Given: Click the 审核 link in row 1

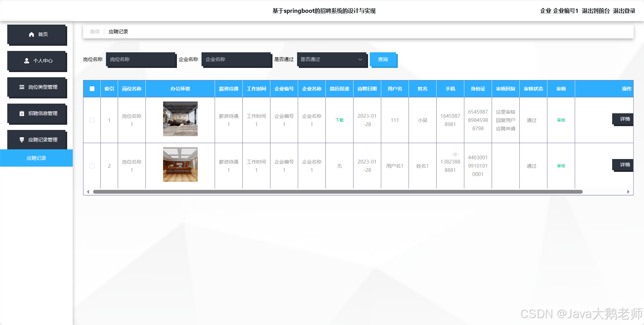Looking at the screenshot, I should (561, 120).
